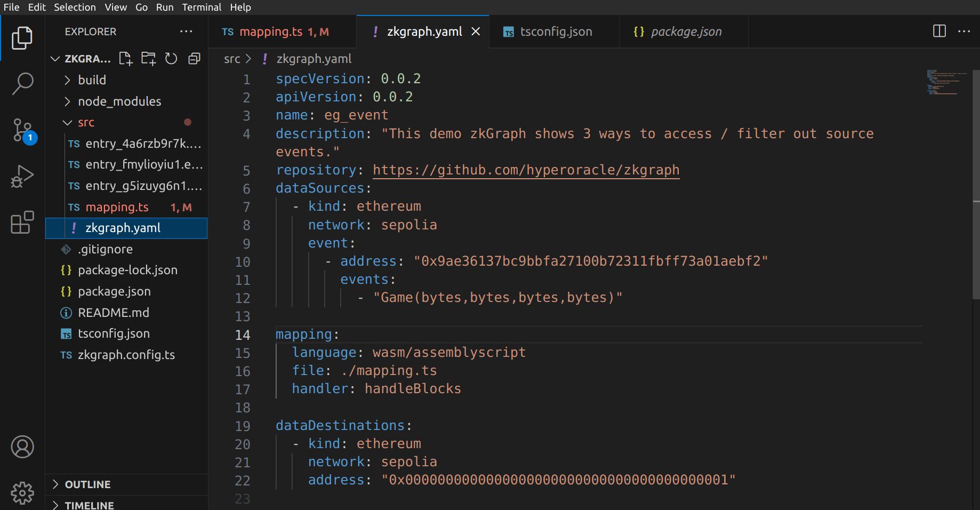Open Explorer views and more actions menu
Viewport: 980px width, 510px height.
point(186,31)
